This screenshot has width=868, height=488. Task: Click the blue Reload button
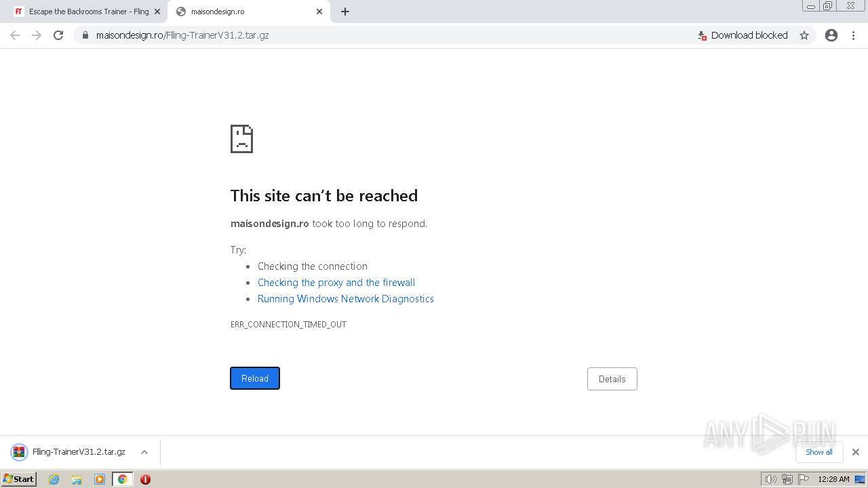(x=255, y=378)
